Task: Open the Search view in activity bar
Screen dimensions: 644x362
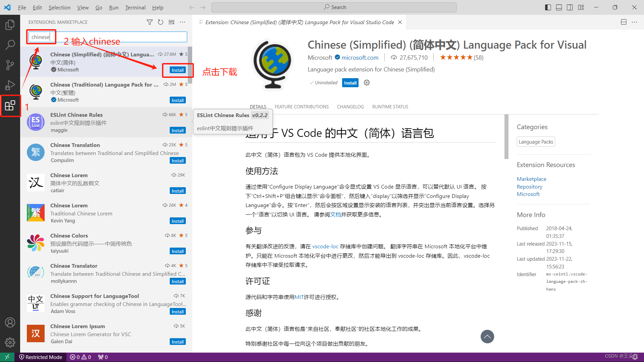Action: click(x=10, y=45)
